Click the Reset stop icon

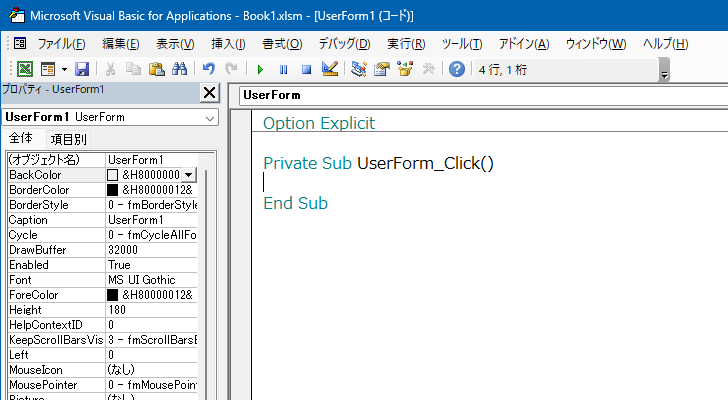[306, 70]
